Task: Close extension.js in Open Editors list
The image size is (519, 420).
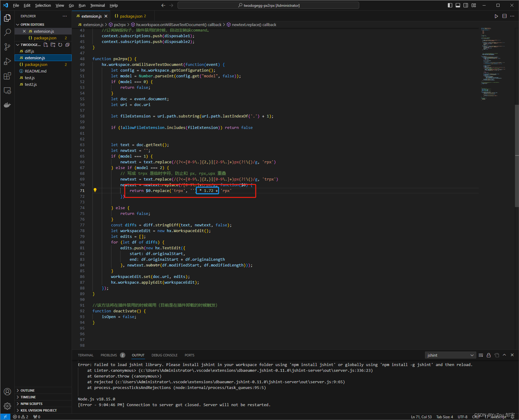Action: (x=24, y=31)
